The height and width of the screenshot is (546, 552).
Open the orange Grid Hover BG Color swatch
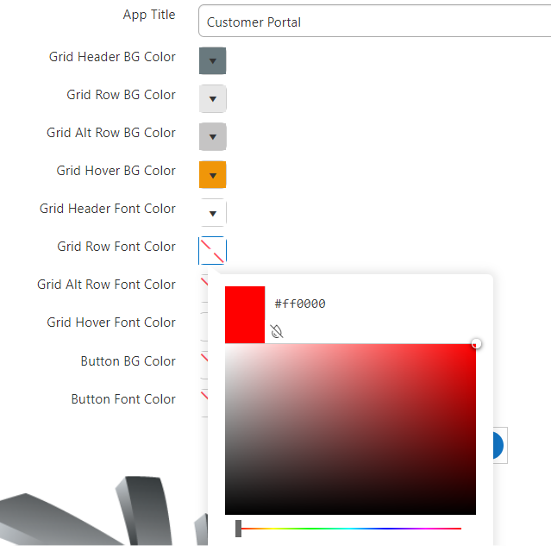(x=213, y=175)
